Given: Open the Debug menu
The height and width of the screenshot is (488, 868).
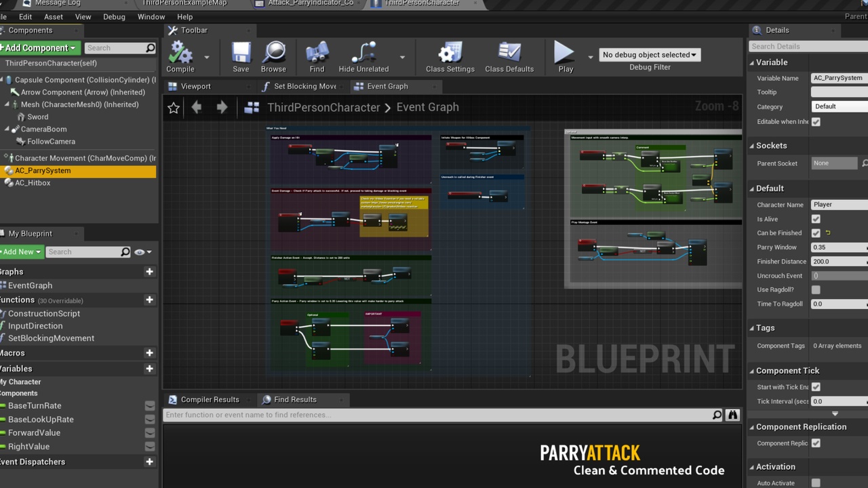Looking at the screenshot, I should [x=114, y=17].
